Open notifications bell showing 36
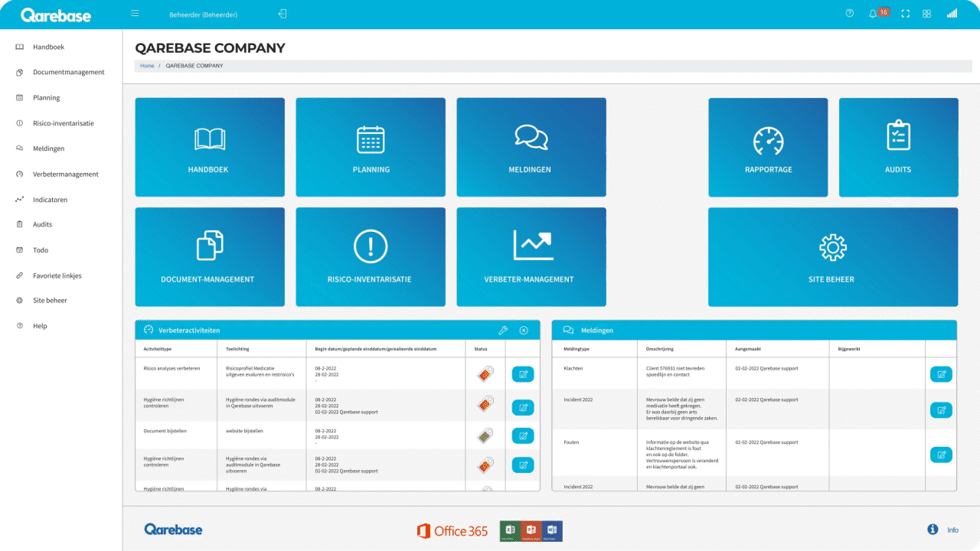 (x=877, y=13)
